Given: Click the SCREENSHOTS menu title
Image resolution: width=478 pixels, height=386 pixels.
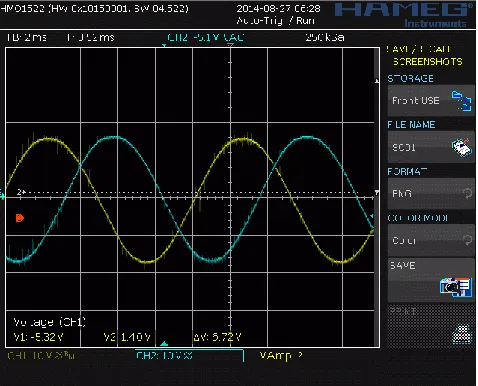Looking at the screenshot, I should (428, 62).
